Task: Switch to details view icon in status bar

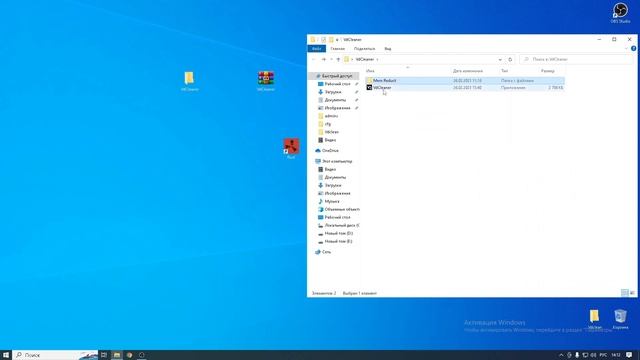Action: tap(624, 293)
